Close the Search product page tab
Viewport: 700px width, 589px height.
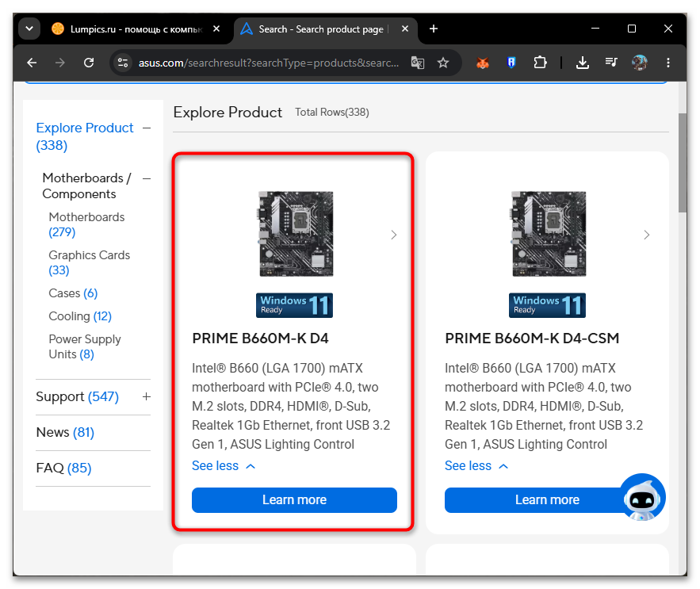405,29
